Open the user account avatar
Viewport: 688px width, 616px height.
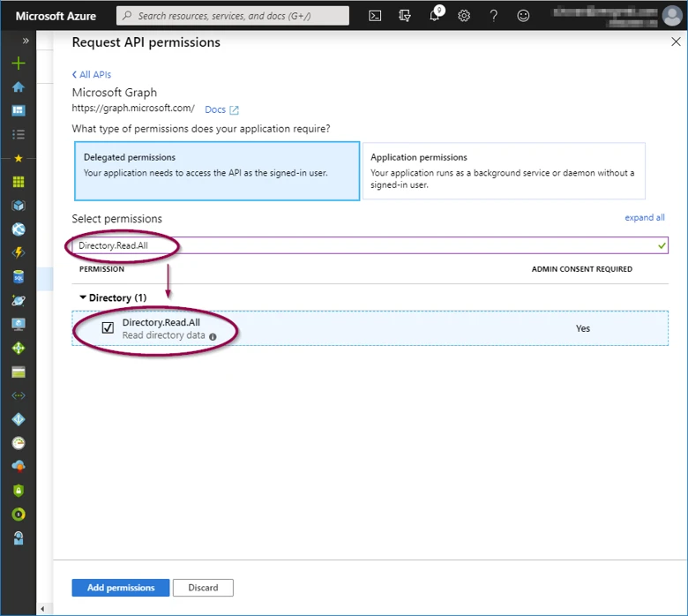coord(672,16)
